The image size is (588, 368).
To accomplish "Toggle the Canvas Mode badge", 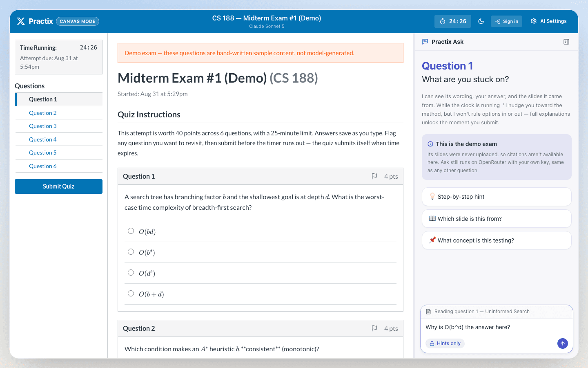I will [78, 21].
